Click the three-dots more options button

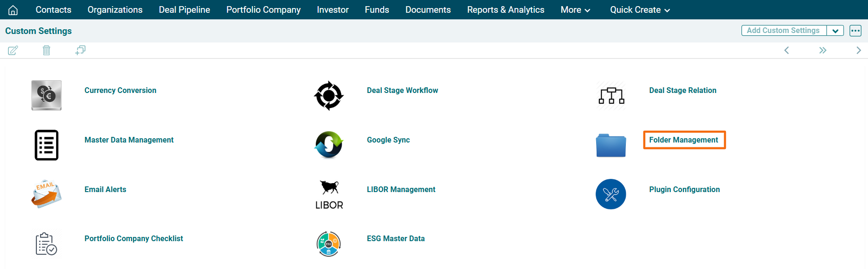pos(855,31)
